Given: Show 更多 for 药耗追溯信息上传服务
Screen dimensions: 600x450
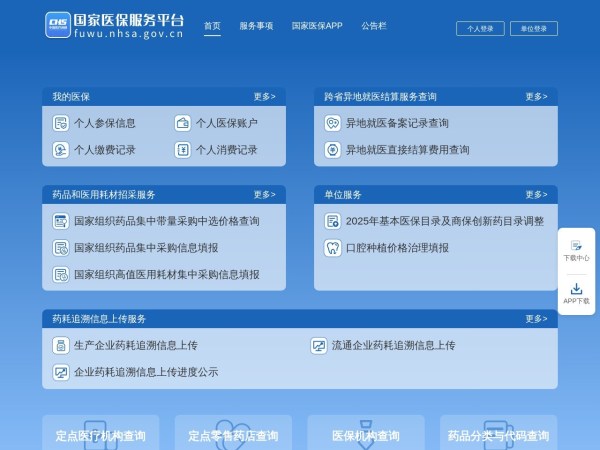Looking at the screenshot, I should (x=536, y=319).
